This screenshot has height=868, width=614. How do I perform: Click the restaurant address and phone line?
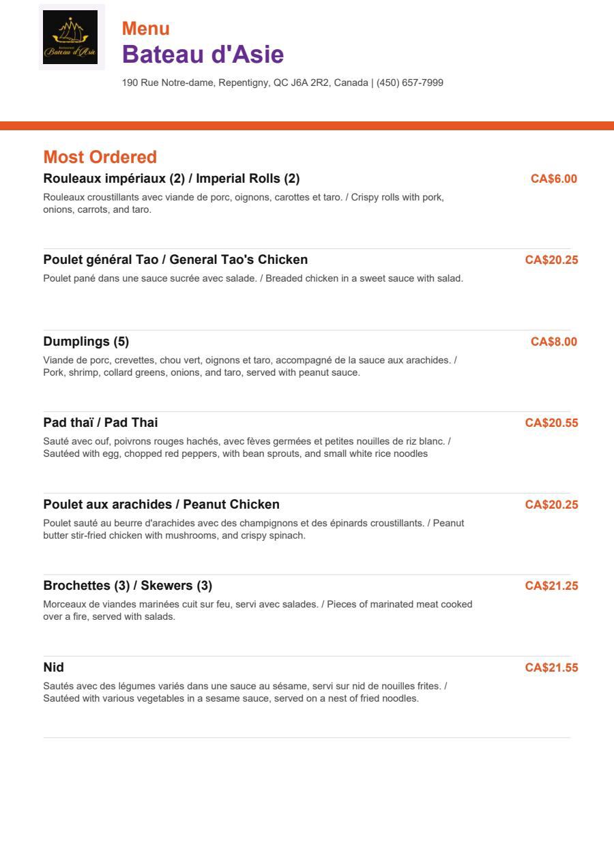point(282,83)
